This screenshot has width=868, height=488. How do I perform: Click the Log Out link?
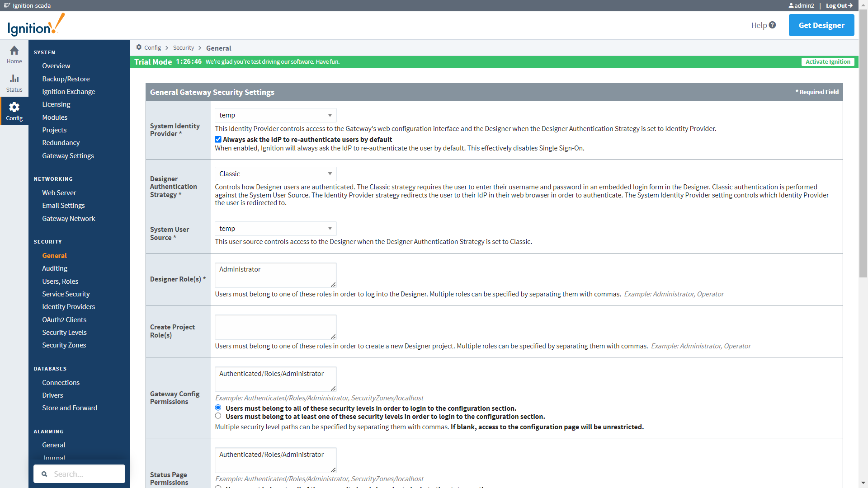pyautogui.click(x=839, y=5)
